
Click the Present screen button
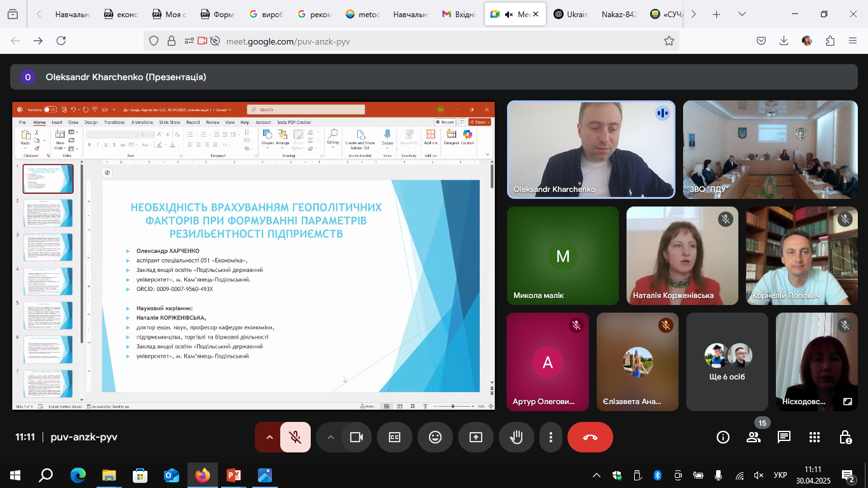(x=476, y=437)
